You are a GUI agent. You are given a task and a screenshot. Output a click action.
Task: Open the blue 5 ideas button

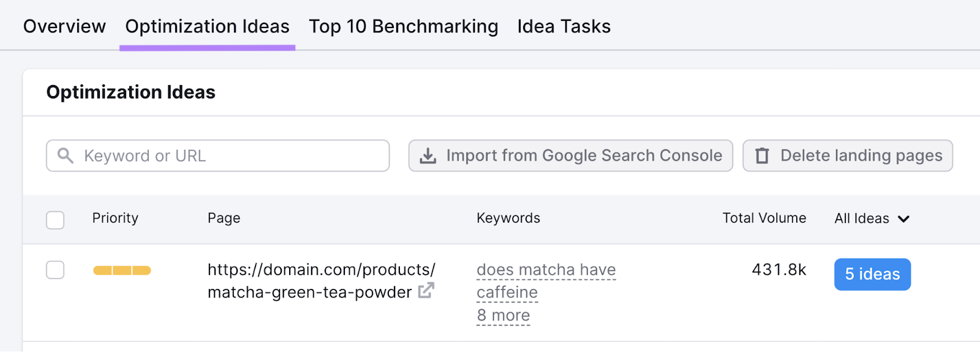872,274
